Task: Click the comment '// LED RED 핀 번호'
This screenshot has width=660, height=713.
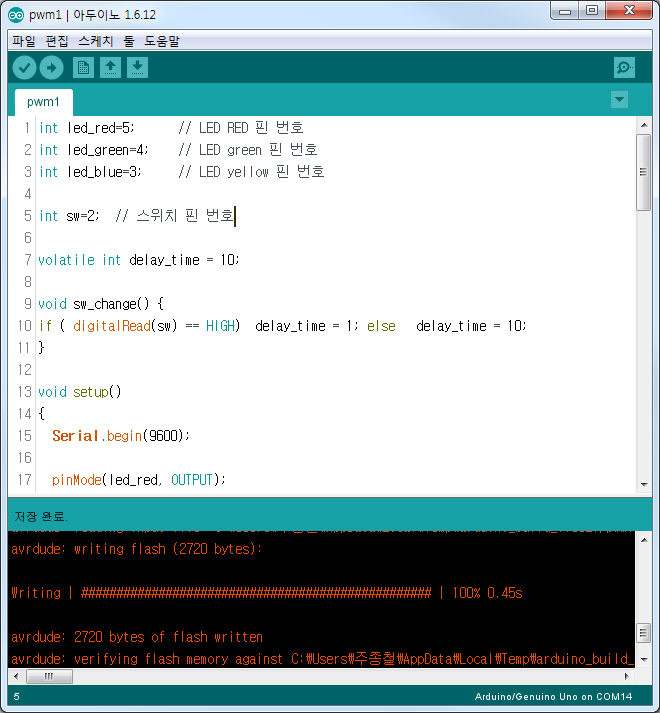Action: (241, 128)
